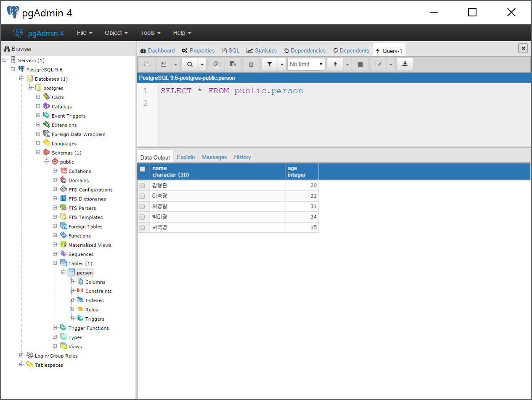Open the Tools menu
Viewport: 532px width, 400px height.
point(151,33)
